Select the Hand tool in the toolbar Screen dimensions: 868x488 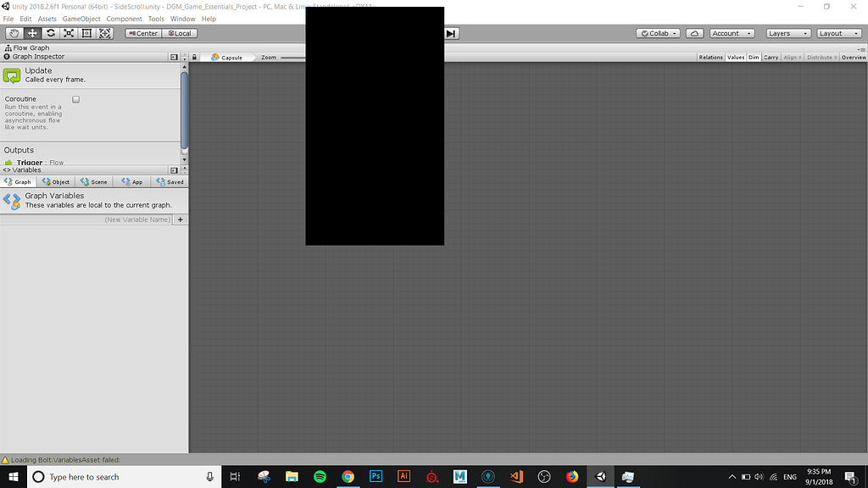pos(13,32)
